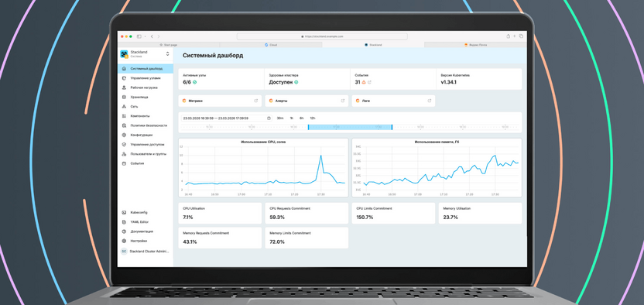Viewport: 644px width, 305px height.
Task: Click the YAML Editor icon
Action: pyautogui.click(x=124, y=221)
